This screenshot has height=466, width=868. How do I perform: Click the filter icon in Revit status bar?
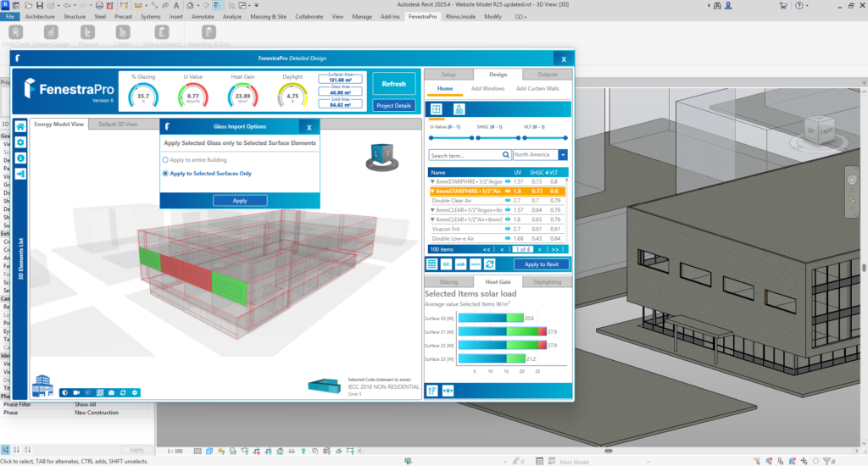(x=827, y=461)
